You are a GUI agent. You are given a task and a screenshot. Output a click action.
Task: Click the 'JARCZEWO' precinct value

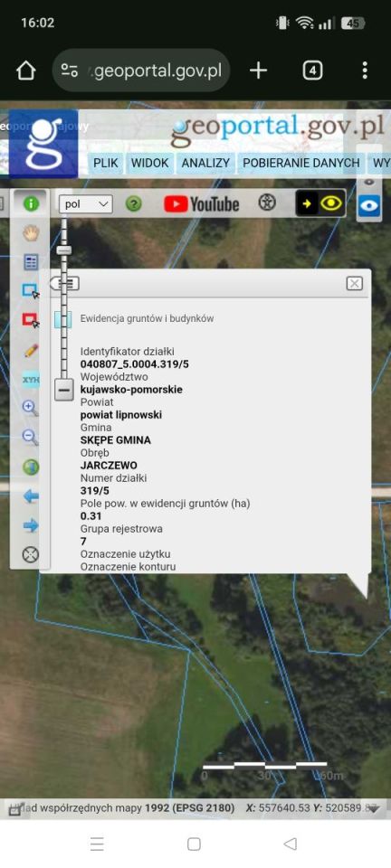[109, 466]
